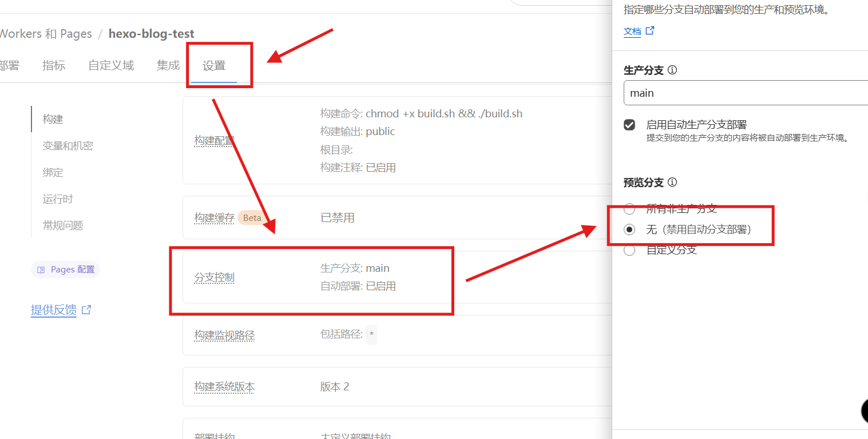Screen dimensions: 868x439
Task: Select 运行时 section in sidebar
Action: click(58, 199)
